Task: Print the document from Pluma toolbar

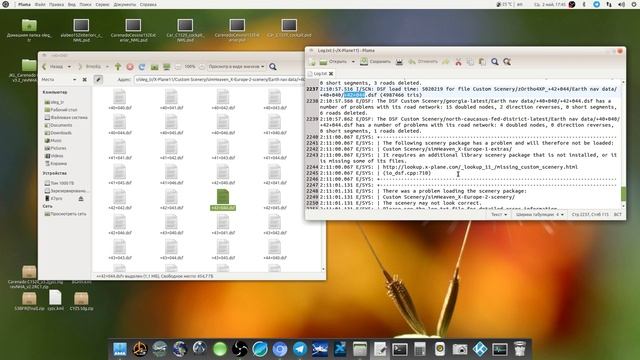Action: pos(400,62)
